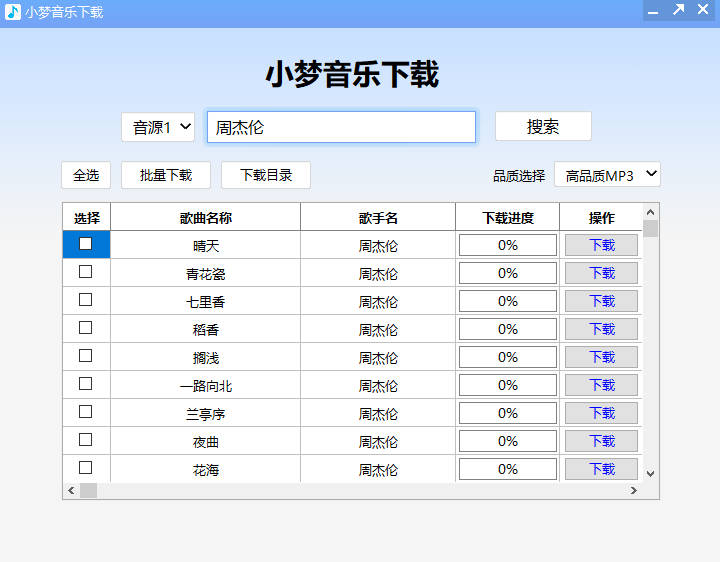Open the 音源1 source dropdown

(x=158, y=127)
